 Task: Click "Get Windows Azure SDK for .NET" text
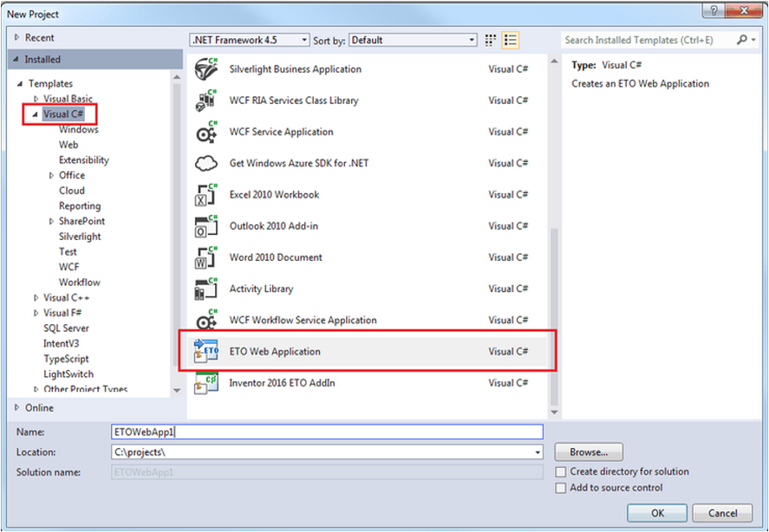(299, 163)
